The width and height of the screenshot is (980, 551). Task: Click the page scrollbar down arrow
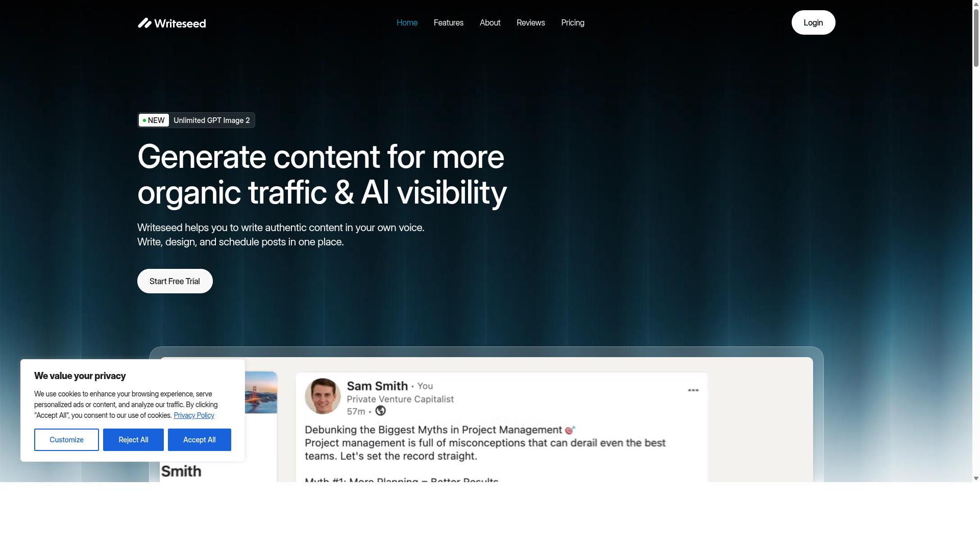tap(976, 479)
